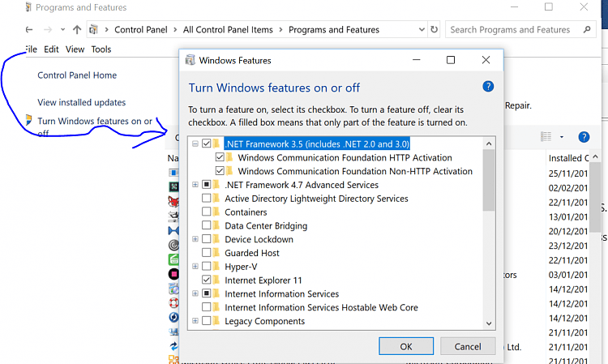Image resolution: width=608 pixels, height=364 pixels.
Task: Select the text Internet Information Services Hostable Web Core
Action: tap(322, 307)
